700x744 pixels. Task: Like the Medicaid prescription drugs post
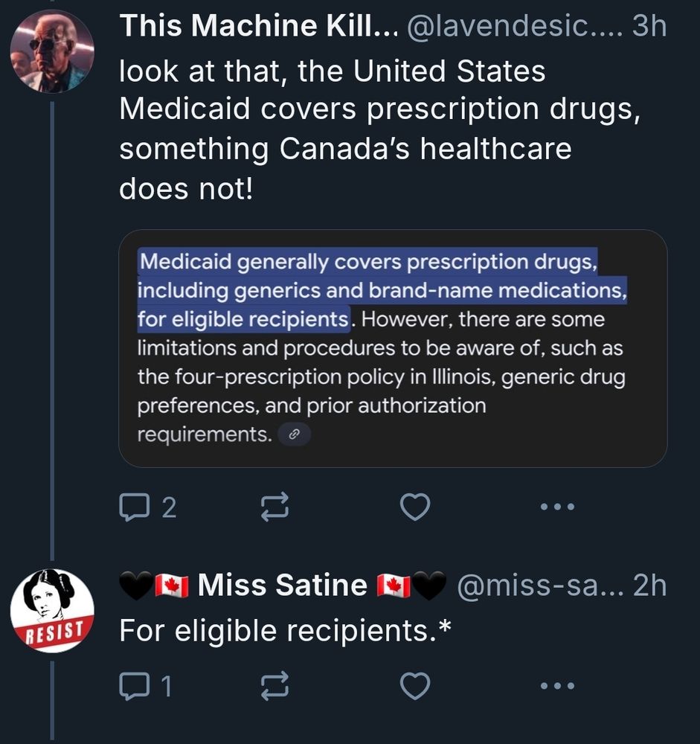pos(415,507)
